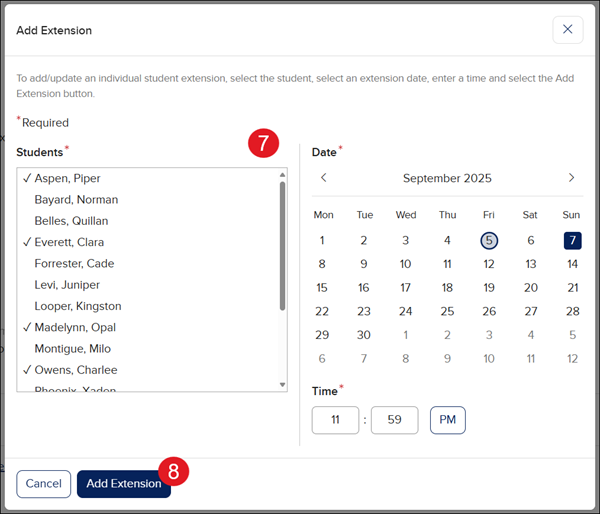Select September 5 on the calendar
This screenshot has height=514, width=600.
click(488, 240)
